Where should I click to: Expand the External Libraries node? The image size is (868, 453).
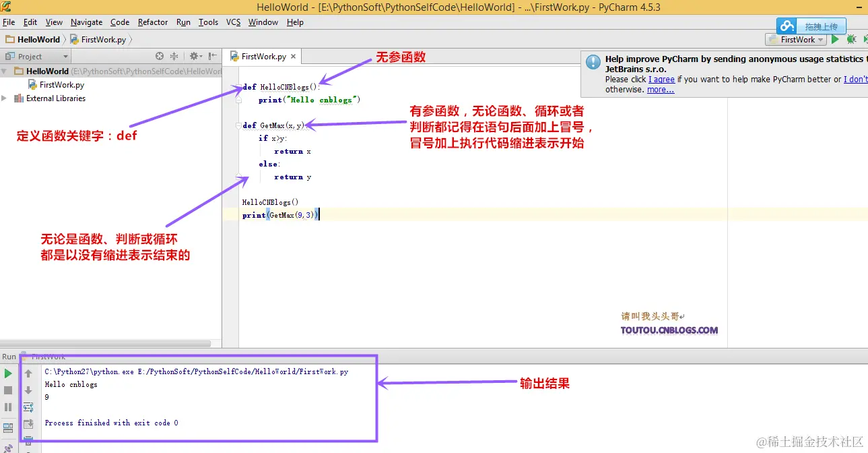point(4,98)
